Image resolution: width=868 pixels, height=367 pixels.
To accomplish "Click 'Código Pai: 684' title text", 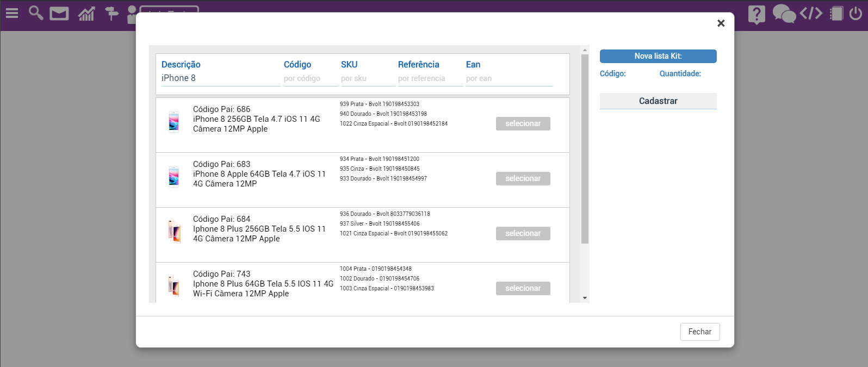I will [222, 219].
